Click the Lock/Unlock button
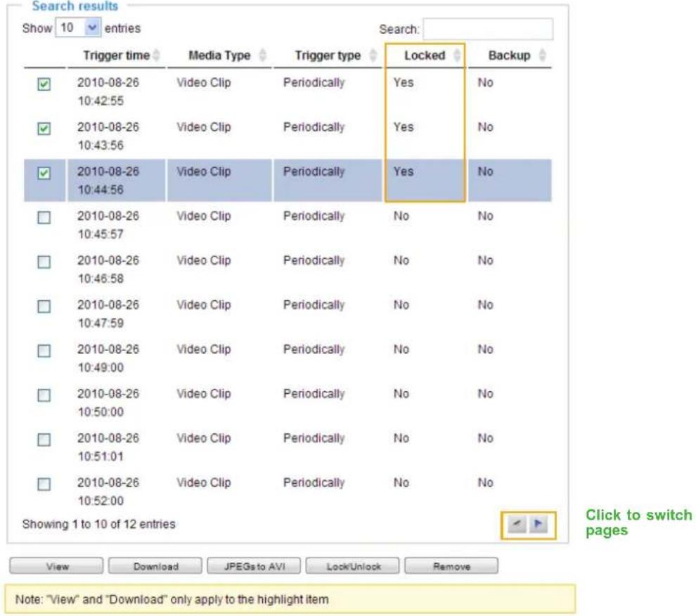 [x=353, y=566]
